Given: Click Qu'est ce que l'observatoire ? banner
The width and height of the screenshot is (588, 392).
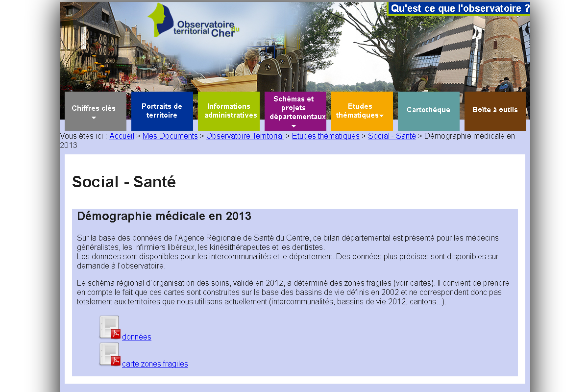Looking at the screenshot, I should [x=459, y=8].
